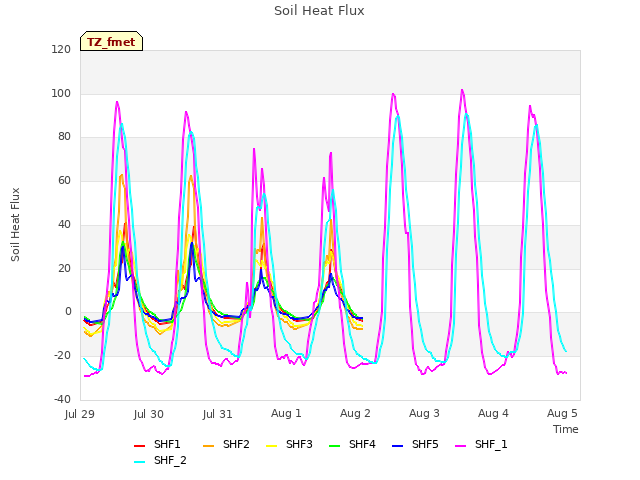Click the cyan SHF_2 peak on Aug 4

[x=536, y=125]
